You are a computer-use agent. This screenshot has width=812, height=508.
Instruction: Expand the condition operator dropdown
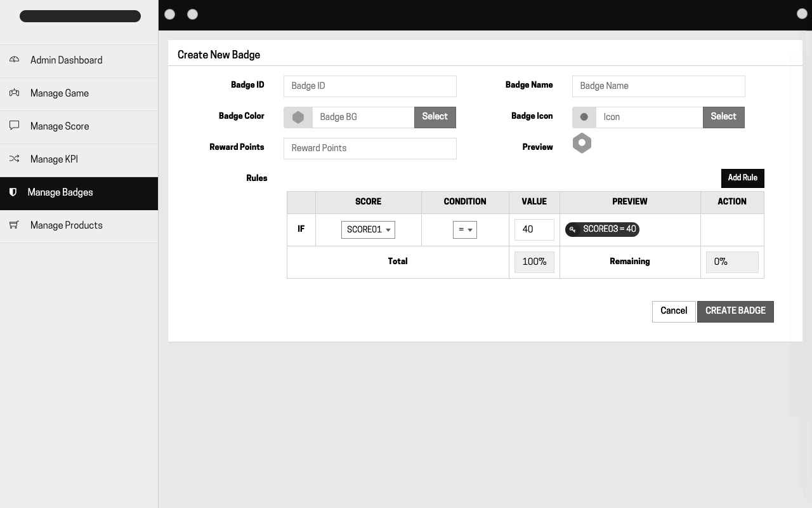[x=464, y=230]
